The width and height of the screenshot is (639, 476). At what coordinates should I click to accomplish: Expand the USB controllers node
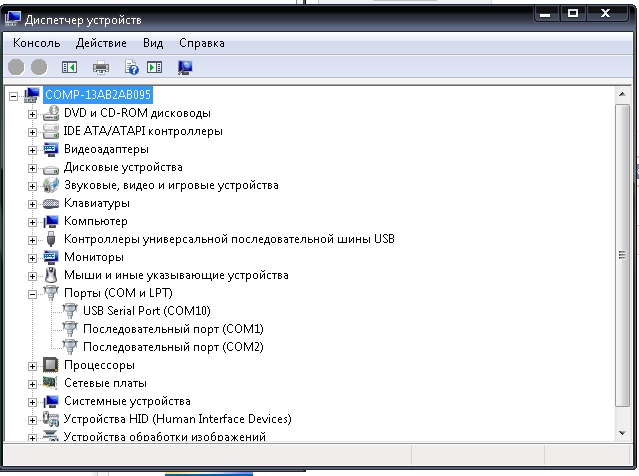[32, 240]
